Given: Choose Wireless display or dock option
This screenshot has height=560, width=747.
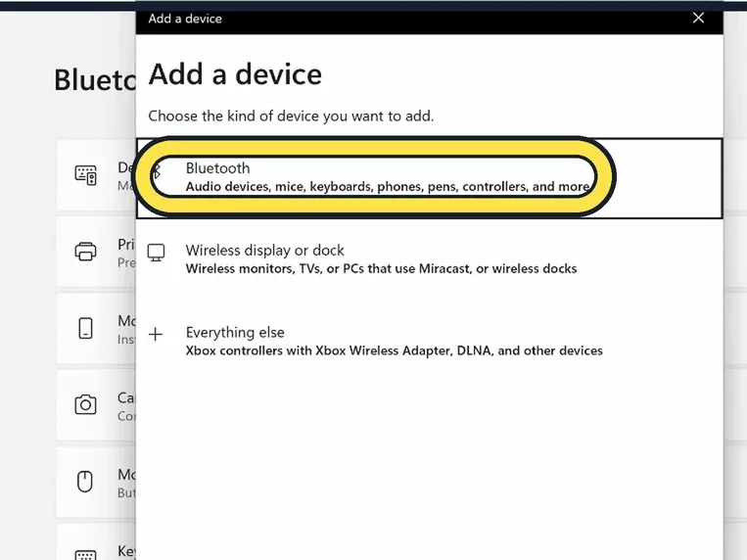Looking at the screenshot, I should pyautogui.click(x=429, y=259).
